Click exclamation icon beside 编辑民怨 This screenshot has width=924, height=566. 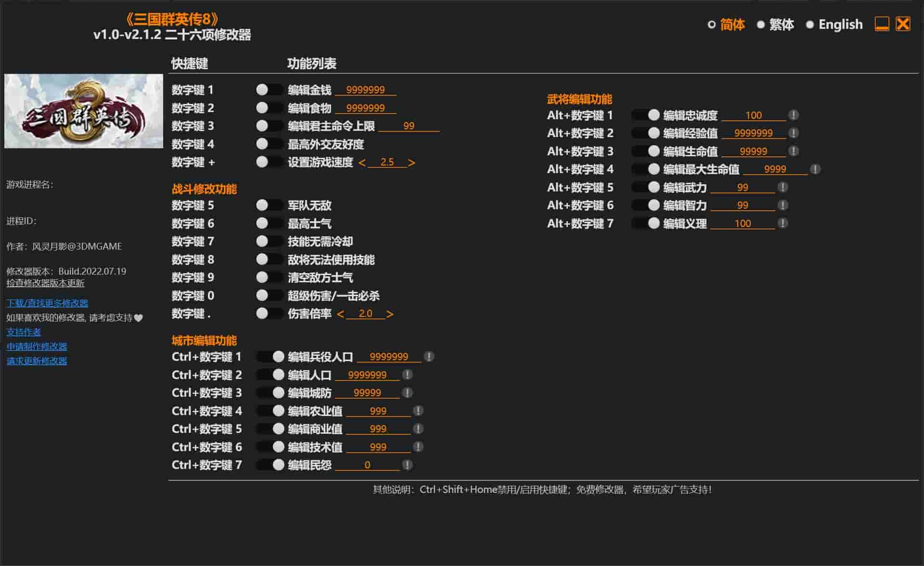[x=407, y=465]
